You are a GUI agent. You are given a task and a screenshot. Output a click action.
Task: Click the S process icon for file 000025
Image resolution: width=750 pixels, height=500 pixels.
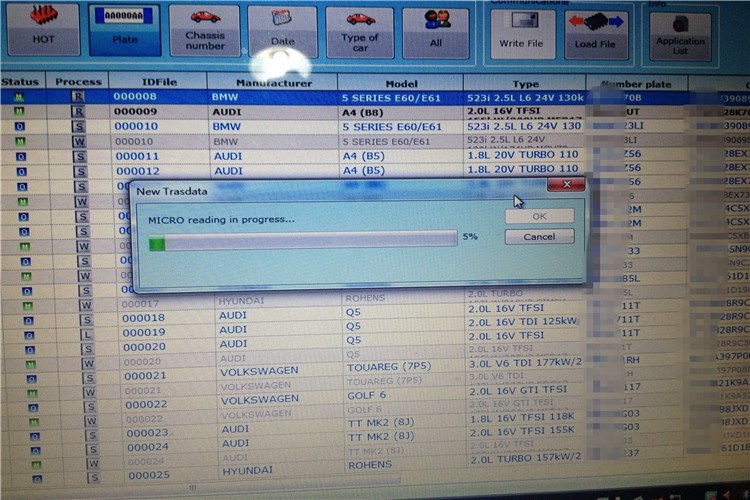click(94, 477)
